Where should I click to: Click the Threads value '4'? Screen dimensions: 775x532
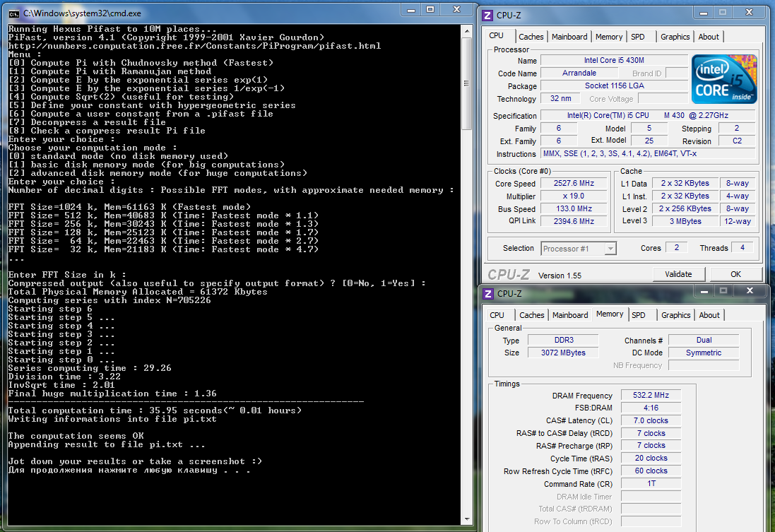(742, 248)
